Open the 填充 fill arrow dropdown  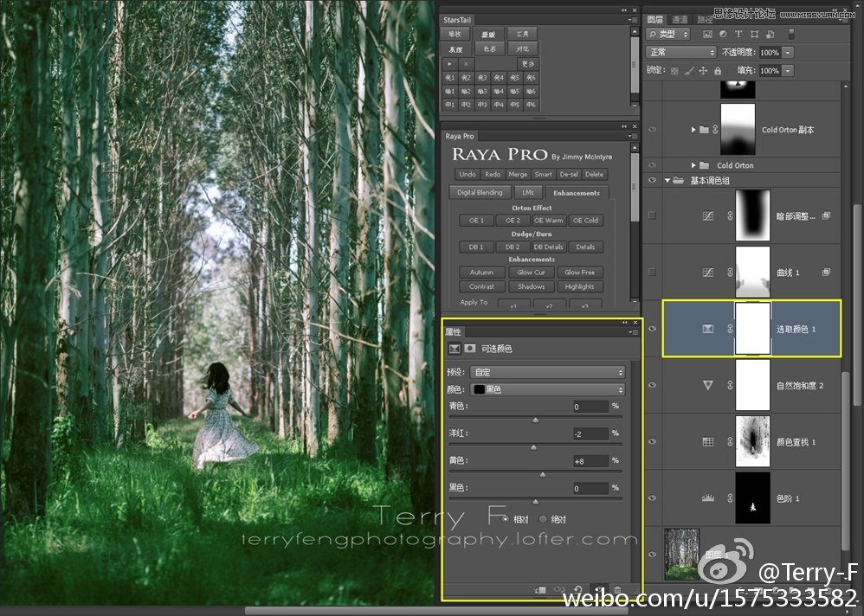pos(788,70)
